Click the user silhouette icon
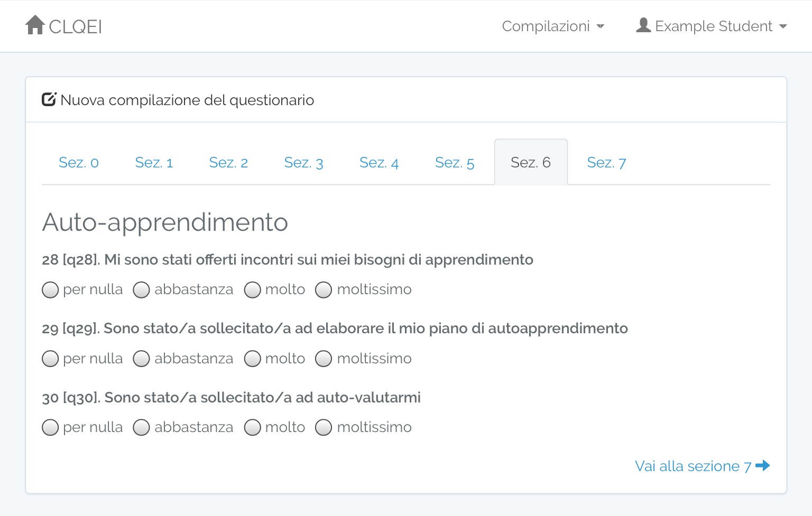The height and width of the screenshot is (516, 812). point(643,25)
